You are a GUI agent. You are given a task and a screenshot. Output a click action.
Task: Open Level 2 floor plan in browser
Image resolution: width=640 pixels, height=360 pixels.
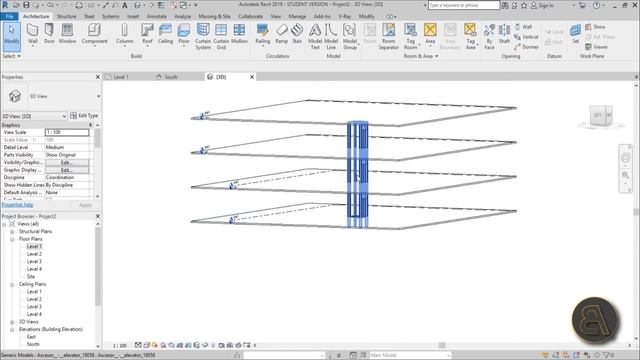pyautogui.click(x=34, y=254)
